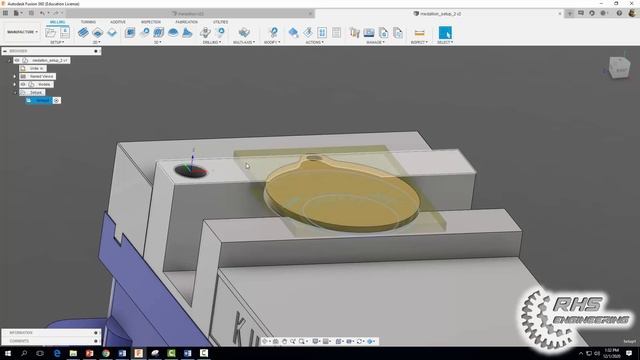Open the Post Library icon

click(398, 32)
